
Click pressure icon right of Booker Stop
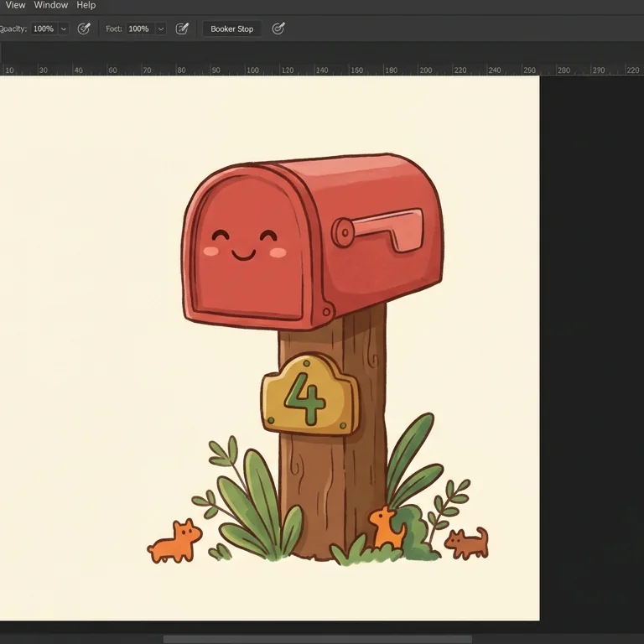278,29
